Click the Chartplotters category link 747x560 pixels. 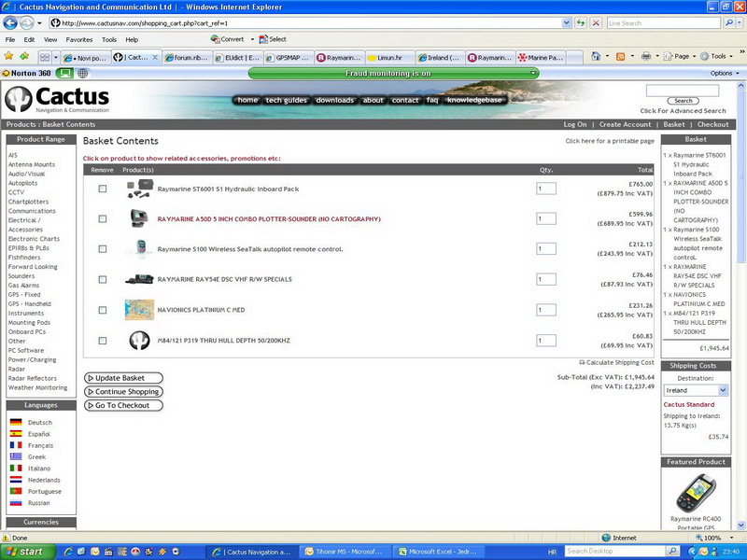(x=28, y=202)
